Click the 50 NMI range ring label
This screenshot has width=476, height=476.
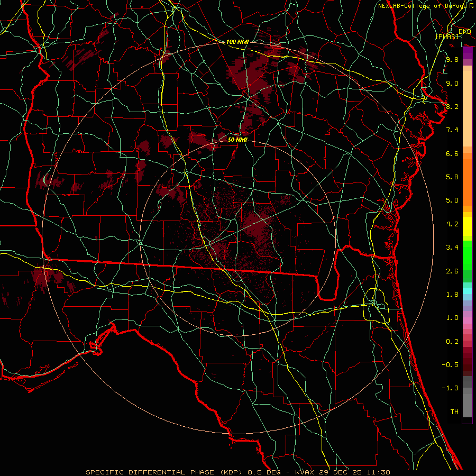point(237,140)
